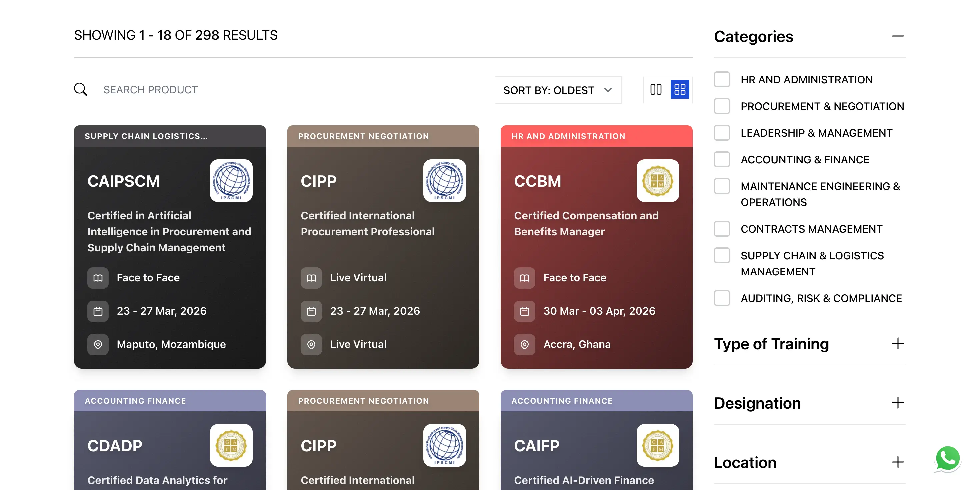980x490 pixels.
Task: Click the book icon beside Live Virtual on CIPP
Action: (x=311, y=278)
